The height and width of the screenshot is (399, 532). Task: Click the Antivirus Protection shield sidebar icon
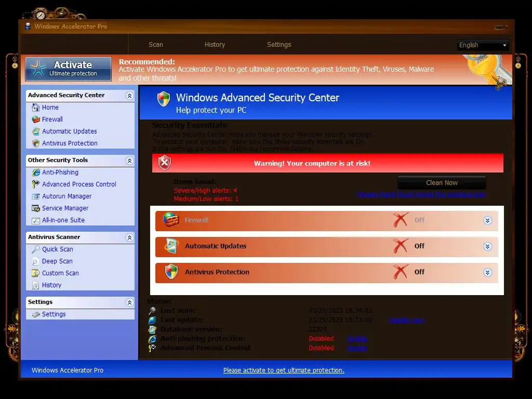pyautogui.click(x=36, y=143)
